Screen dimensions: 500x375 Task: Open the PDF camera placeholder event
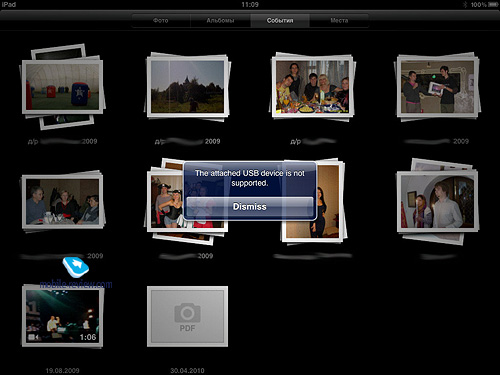187,316
